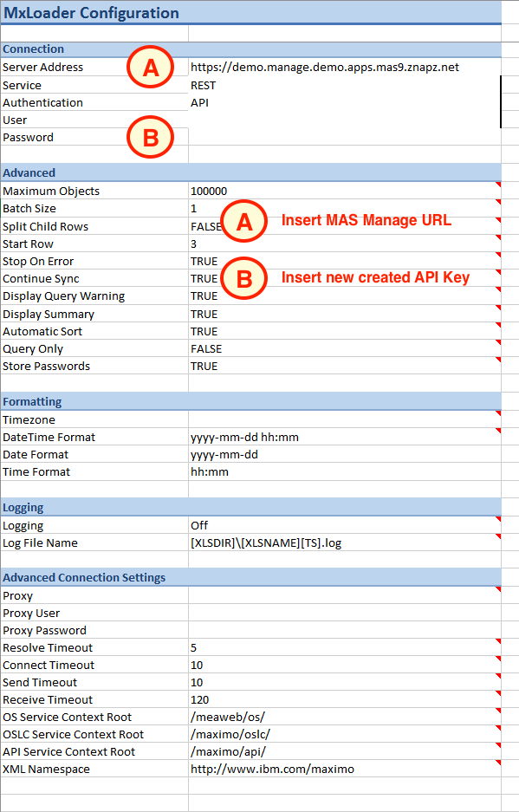The image size is (519, 812).
Task: Select the Automatic Sort TRUE value
Action: click(345, 331)
